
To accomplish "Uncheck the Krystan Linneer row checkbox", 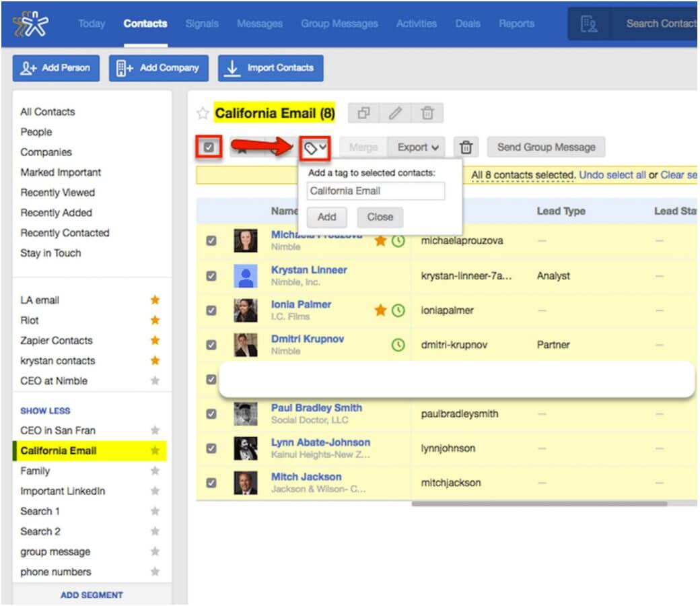I will [x=211, y=275].
